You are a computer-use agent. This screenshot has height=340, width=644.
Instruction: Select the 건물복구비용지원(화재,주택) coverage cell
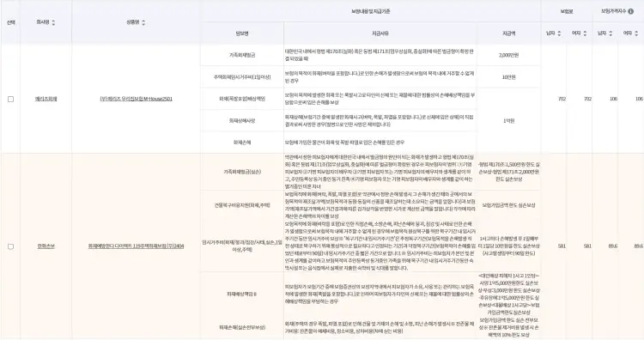click(x=242, y=205)
